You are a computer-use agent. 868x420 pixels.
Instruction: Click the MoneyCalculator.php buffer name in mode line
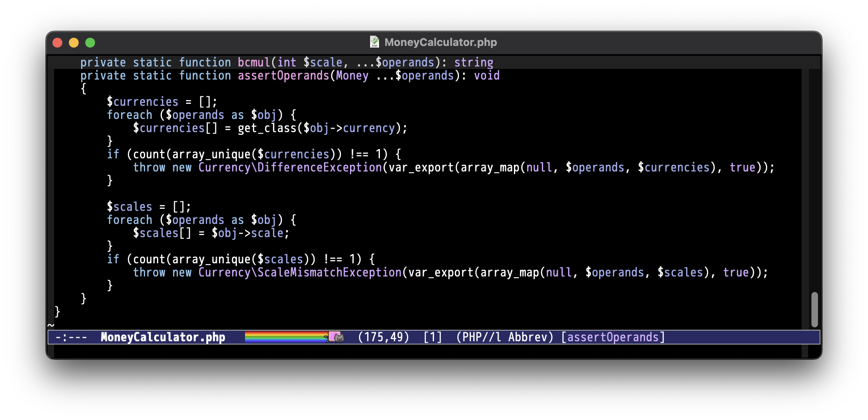(x=163, y=337)
